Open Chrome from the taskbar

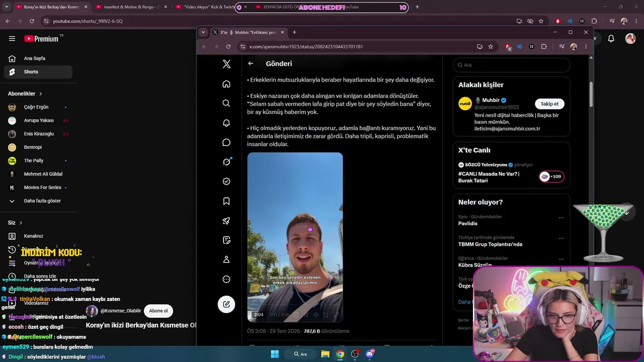(340, 354)
